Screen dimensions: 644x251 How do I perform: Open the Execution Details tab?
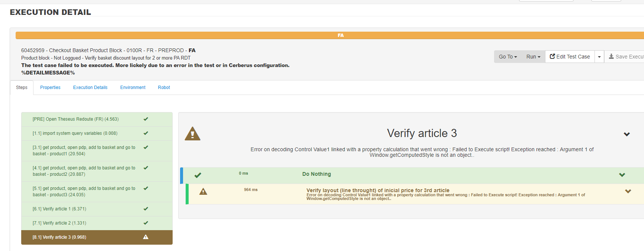pyautogui.click(x=90, y=88)
